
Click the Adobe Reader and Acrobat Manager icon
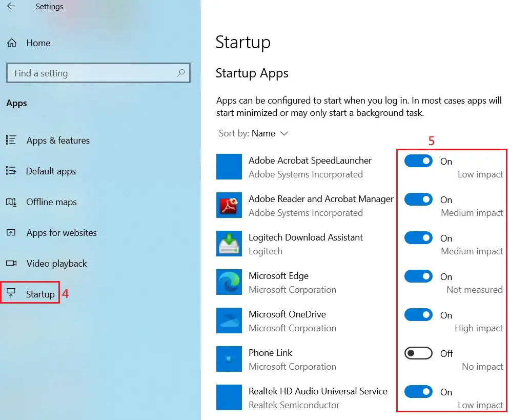(x=229, y=206)
